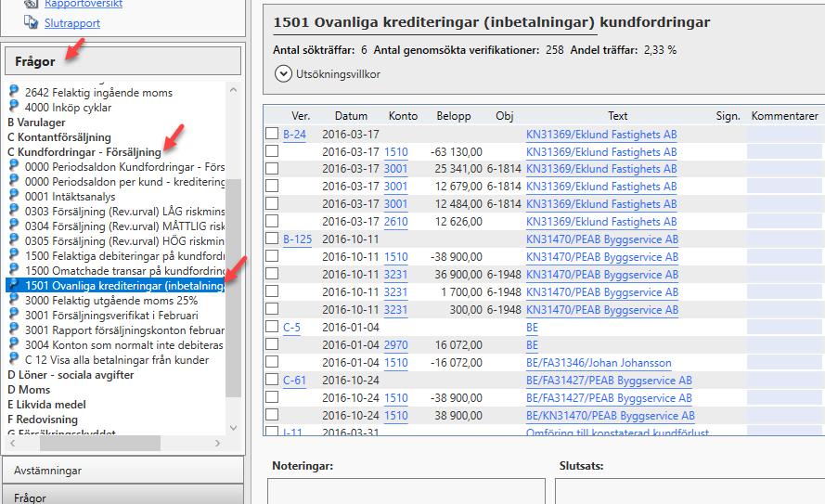Expand the D Moms category

[x=29, y=389]
